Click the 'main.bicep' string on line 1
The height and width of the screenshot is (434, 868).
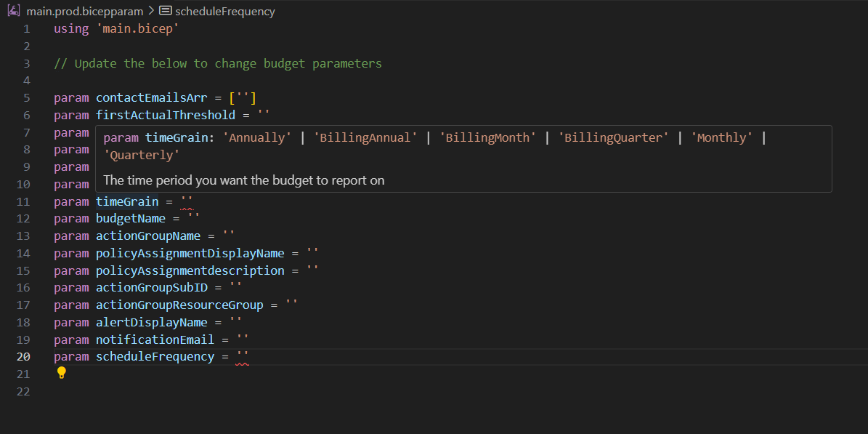[137, 29]
